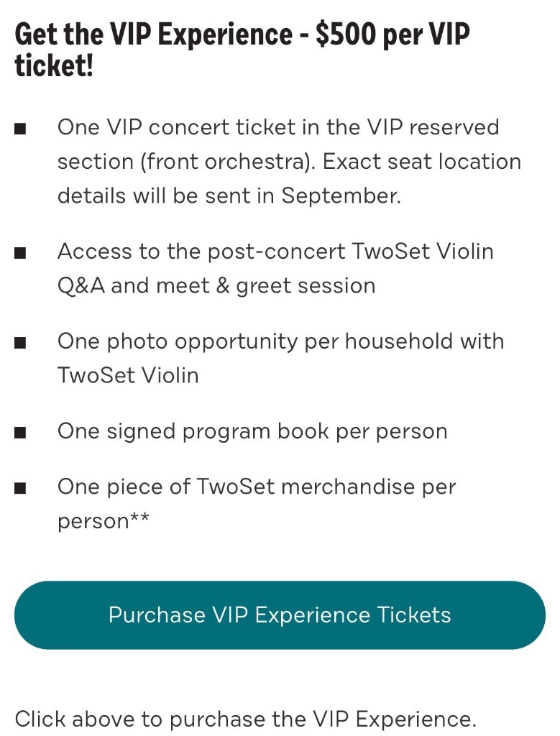
Task: Click the 'One VIP concert ticket' line
Action: click(x=278, y=127)
